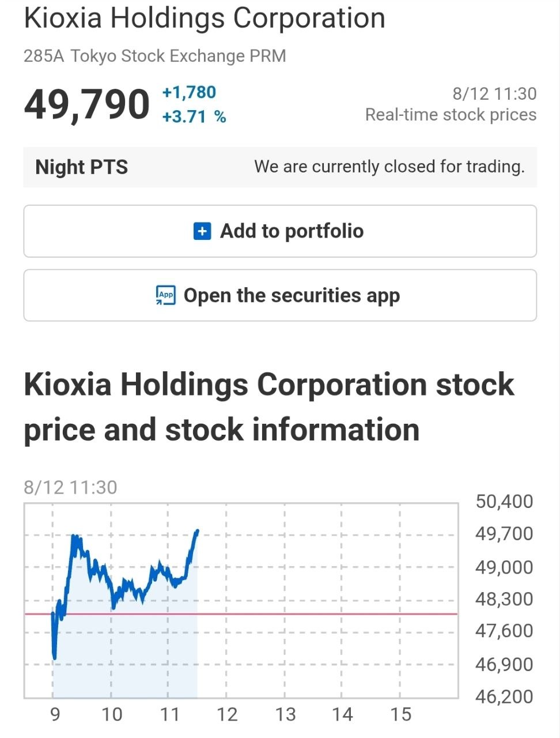Click the 285A Tokyo Stock Exchange PRM label
Screen dimensions: 560x738
pyautogui.click(x=155, y=56)
